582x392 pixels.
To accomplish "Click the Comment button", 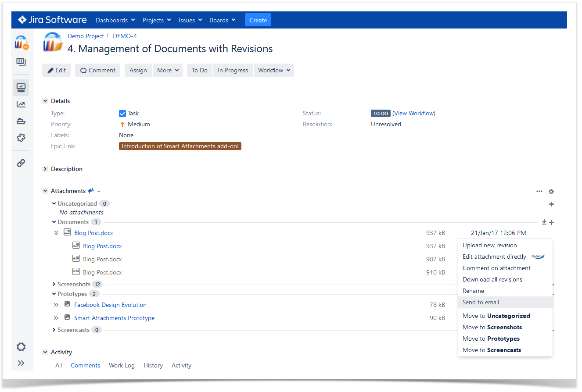I will (x=97, y=70).
